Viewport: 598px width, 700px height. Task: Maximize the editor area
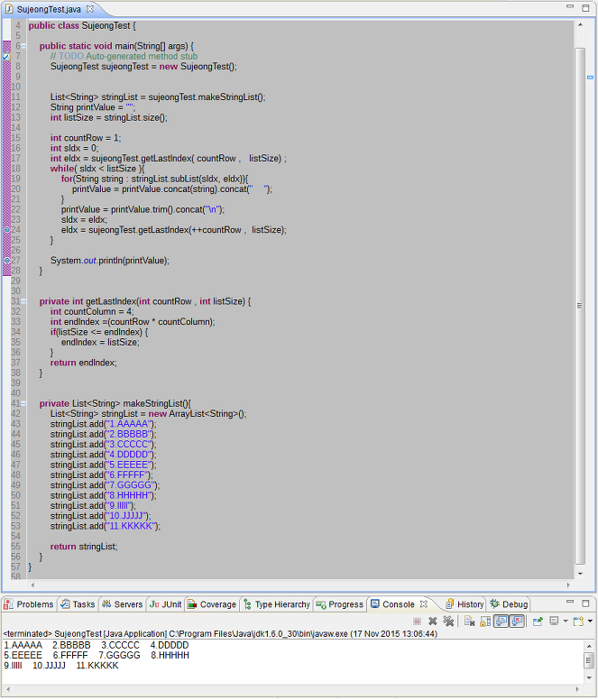tap(586, 7)
